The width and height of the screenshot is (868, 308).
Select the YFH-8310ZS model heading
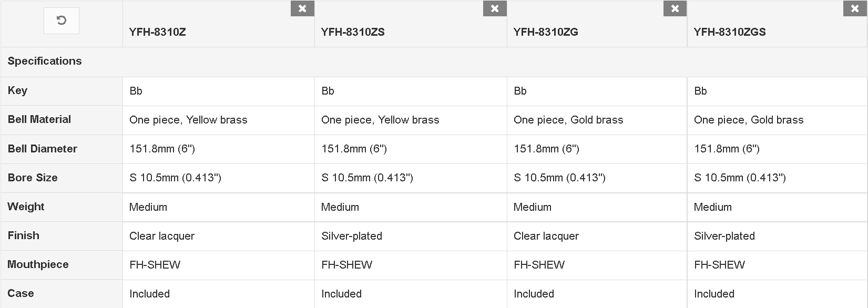tap(353, 32)
